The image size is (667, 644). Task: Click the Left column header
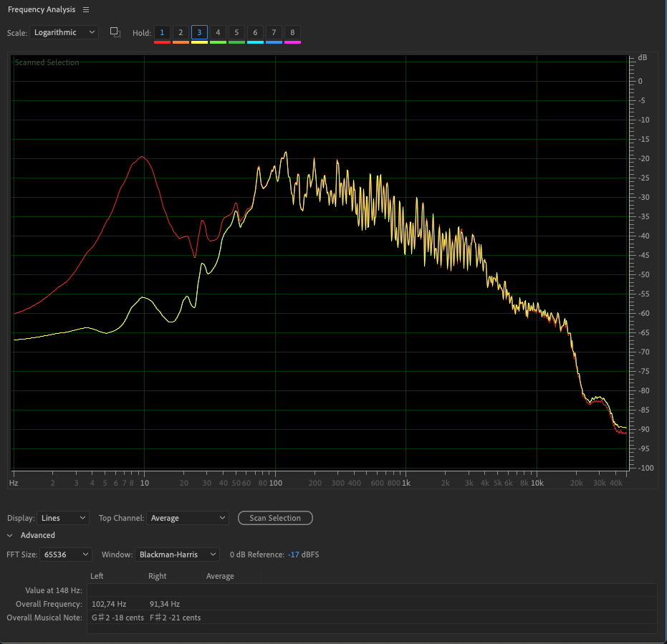[97, 576]
